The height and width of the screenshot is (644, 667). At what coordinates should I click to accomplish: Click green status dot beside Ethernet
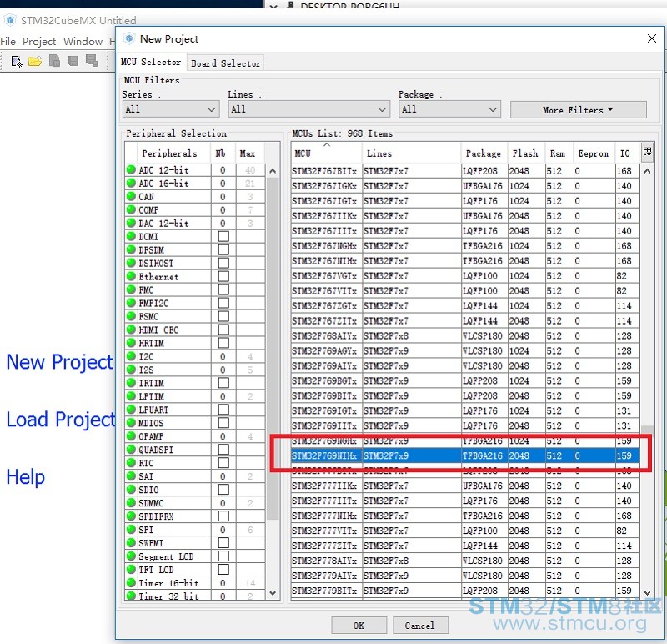pos(131,276)
